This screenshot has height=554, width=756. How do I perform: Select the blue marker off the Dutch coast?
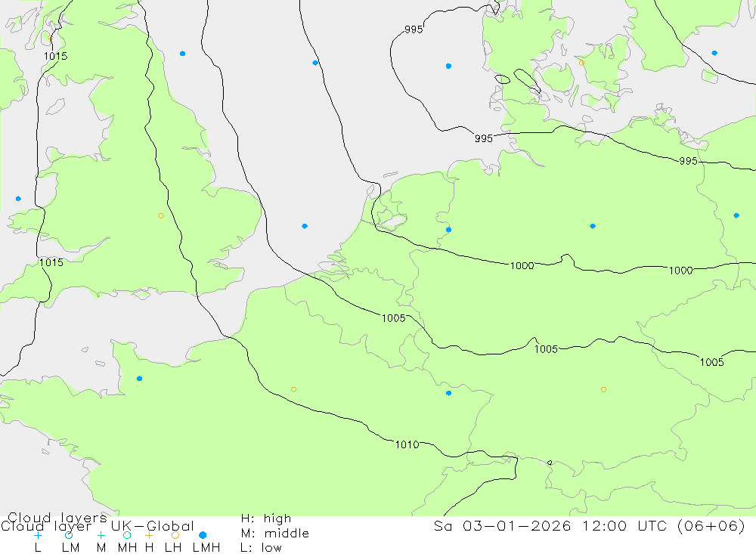click(x=305, y=226)
